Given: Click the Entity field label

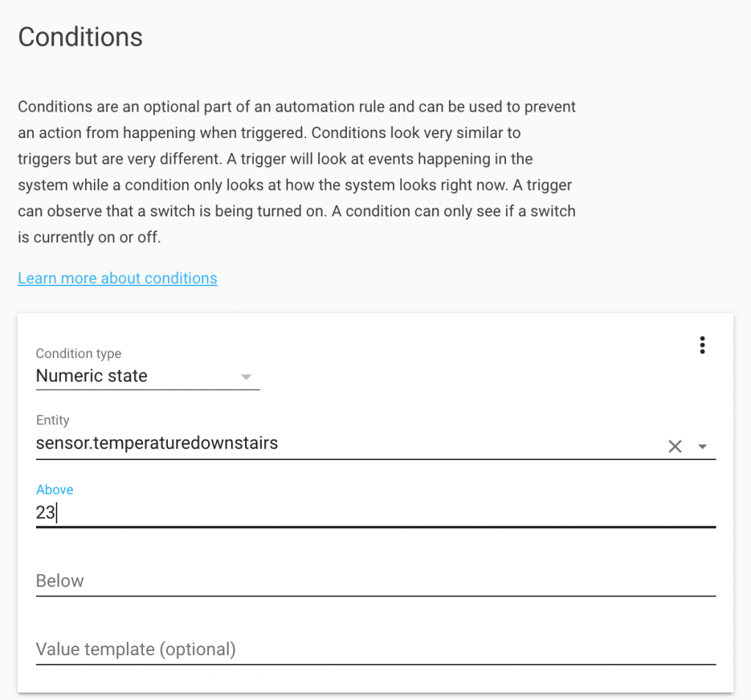Looking at the screenshot, I should tap(53, 420).
